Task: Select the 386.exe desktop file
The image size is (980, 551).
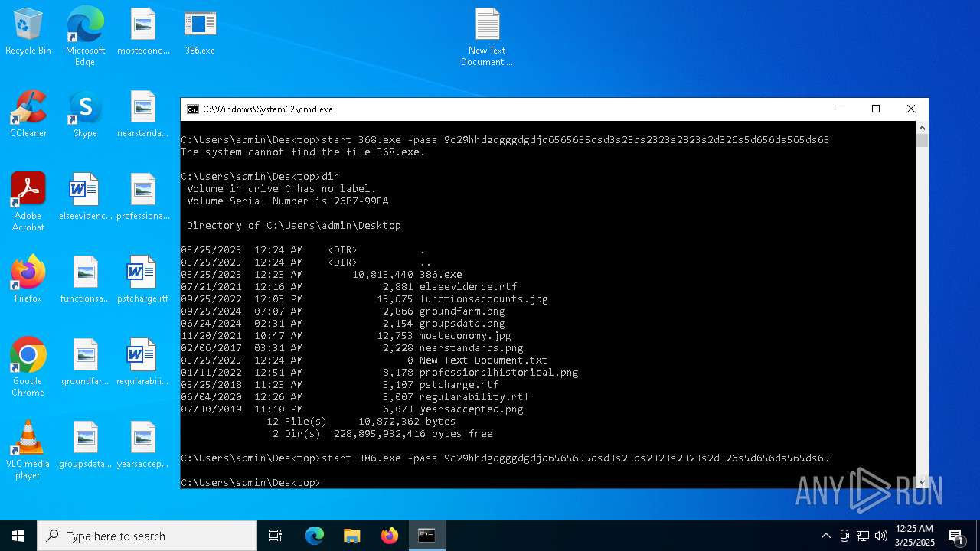Action: click(200, 31)
